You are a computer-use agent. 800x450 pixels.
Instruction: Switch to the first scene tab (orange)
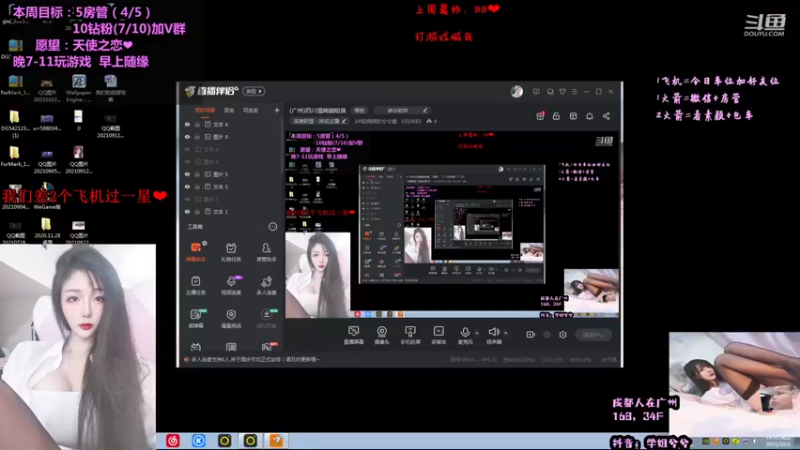tap(205, 110)
